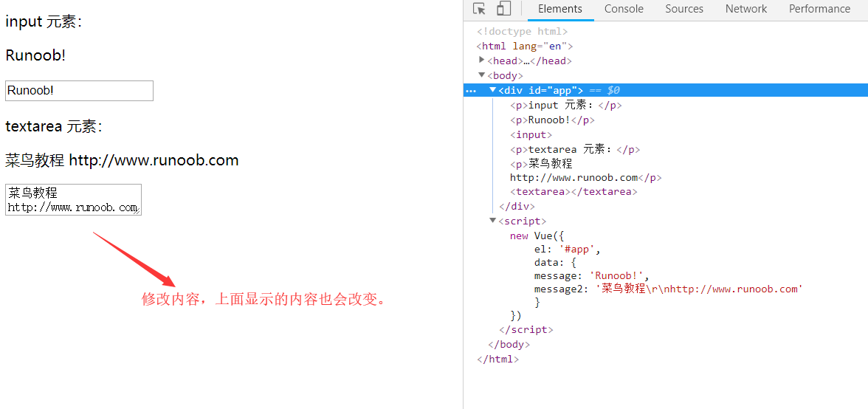Image resolution: width=868 pixels, height=409 pixels.
Task: Expand the head element node
Action: [x=482, y=61]
